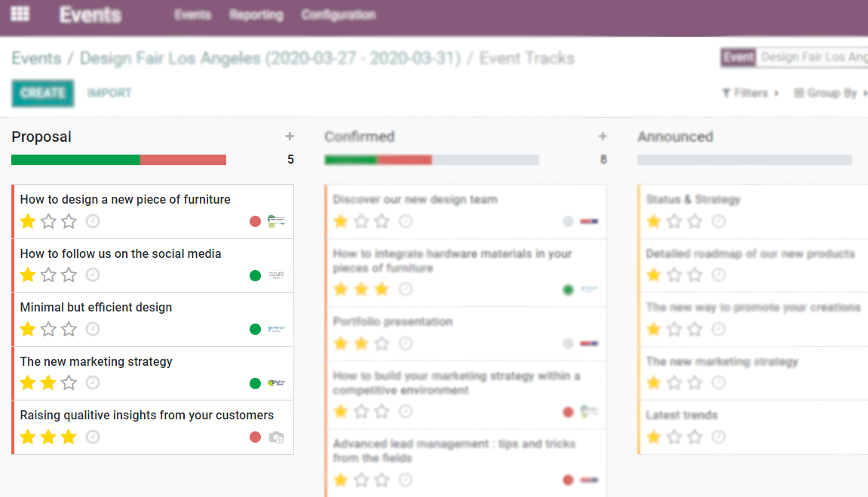
Task: Expand the Filters dropdown
Action: (x=750, y=93)
